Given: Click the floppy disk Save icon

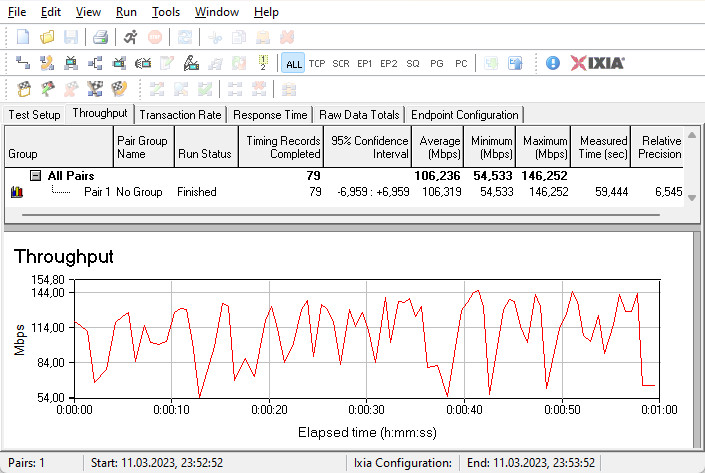Looking at the screenshot, I should tap(71, 37).
